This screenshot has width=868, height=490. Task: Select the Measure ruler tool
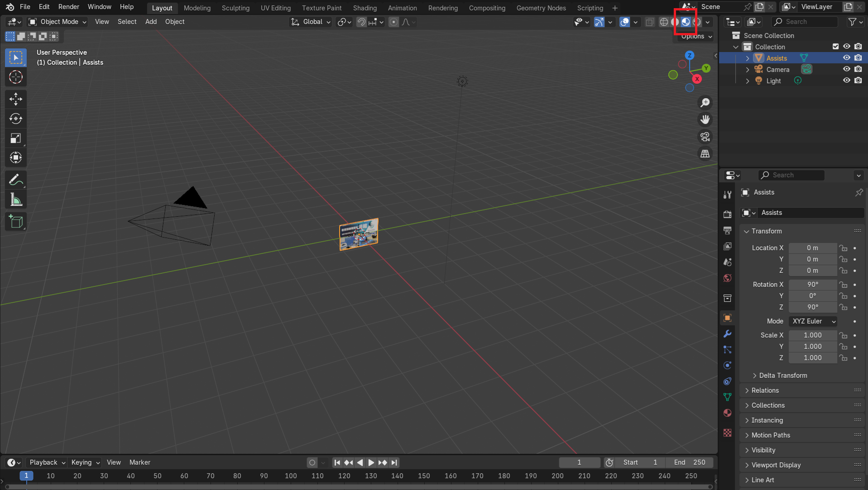click(16, 200)
